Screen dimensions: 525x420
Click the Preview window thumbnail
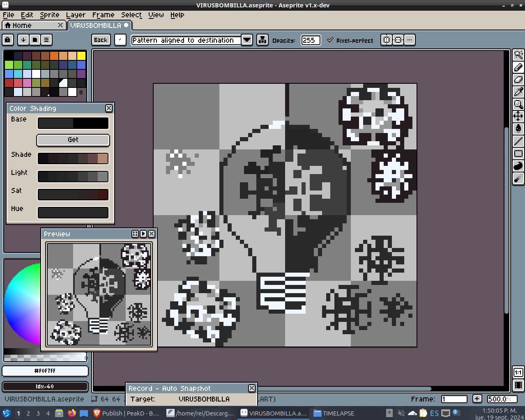99,294
